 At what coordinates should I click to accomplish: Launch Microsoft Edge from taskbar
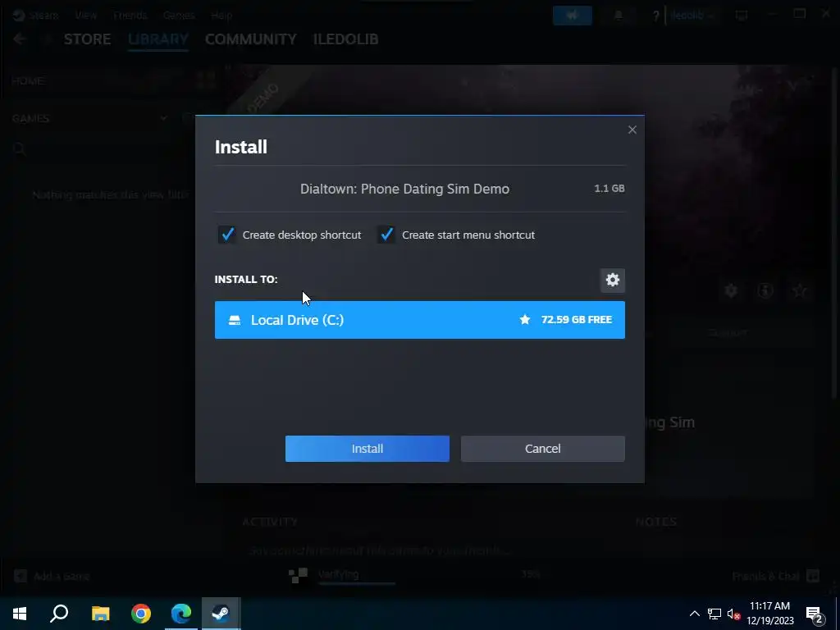coord(181,614)
